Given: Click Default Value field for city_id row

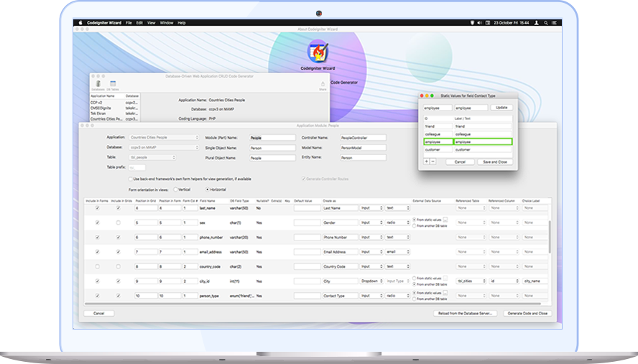Looking at the screenshot, I should 308,281.
